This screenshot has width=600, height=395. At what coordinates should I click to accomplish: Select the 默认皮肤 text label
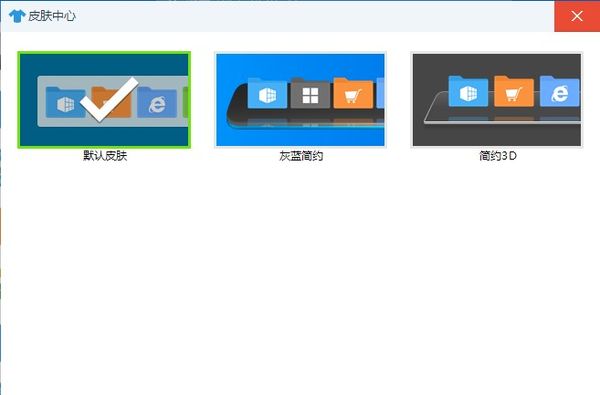(x=105, y=156)
